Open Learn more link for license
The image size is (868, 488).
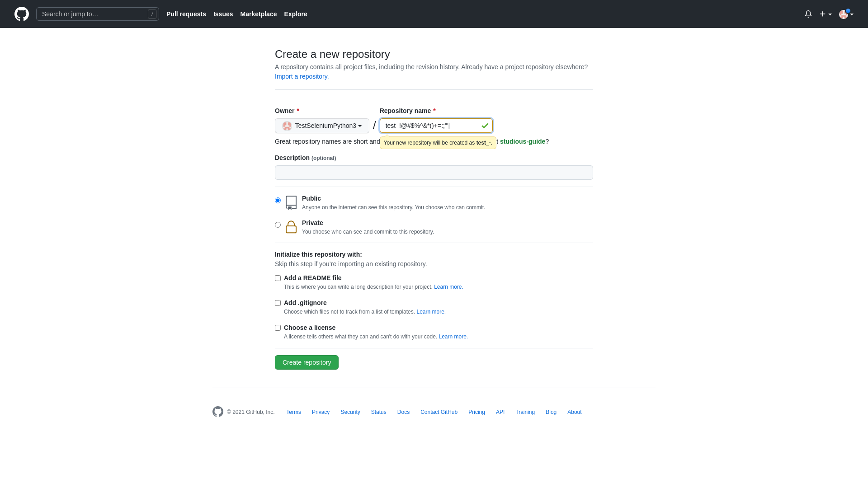(453, 337)
